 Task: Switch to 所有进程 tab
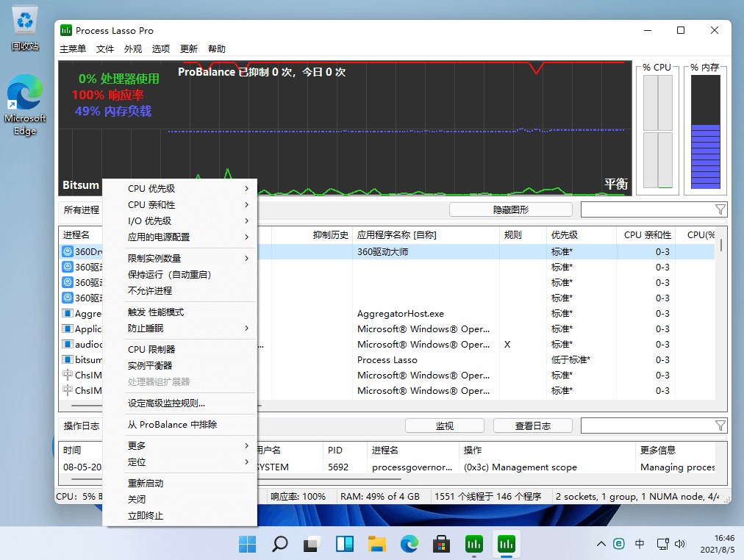(x=81, y=209)
